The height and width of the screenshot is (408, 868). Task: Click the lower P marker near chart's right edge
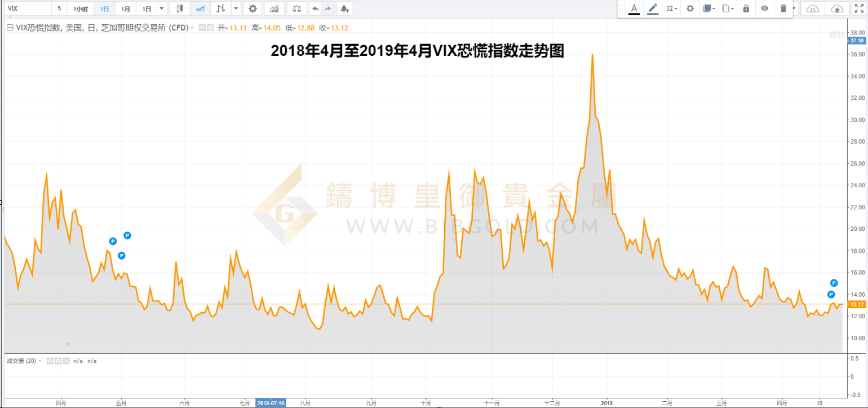coord(831,294)
